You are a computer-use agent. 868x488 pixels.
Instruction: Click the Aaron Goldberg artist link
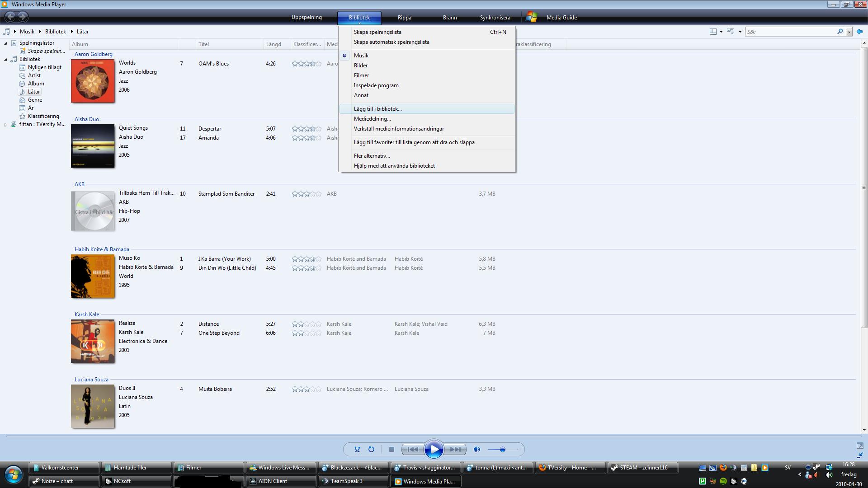tap(93, 54)
